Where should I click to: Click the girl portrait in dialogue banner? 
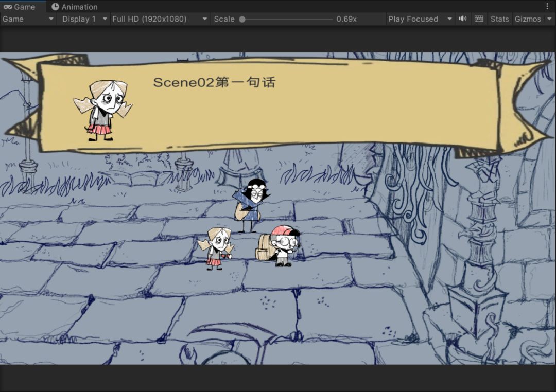coord(103,111)
